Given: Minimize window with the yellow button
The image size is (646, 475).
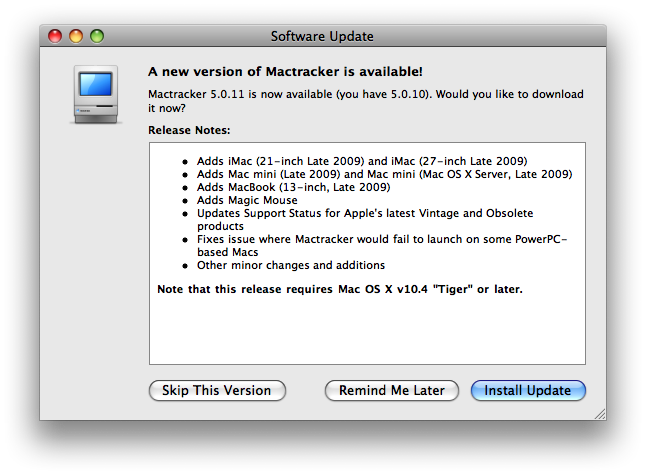Looking at the screenshot, I should [x=76, y=36].
